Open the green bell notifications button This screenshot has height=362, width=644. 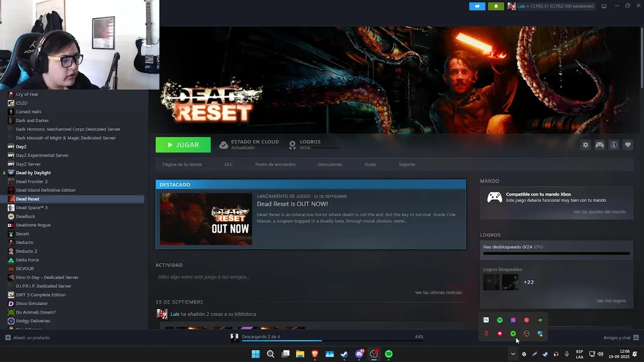[x=496, y=6]
